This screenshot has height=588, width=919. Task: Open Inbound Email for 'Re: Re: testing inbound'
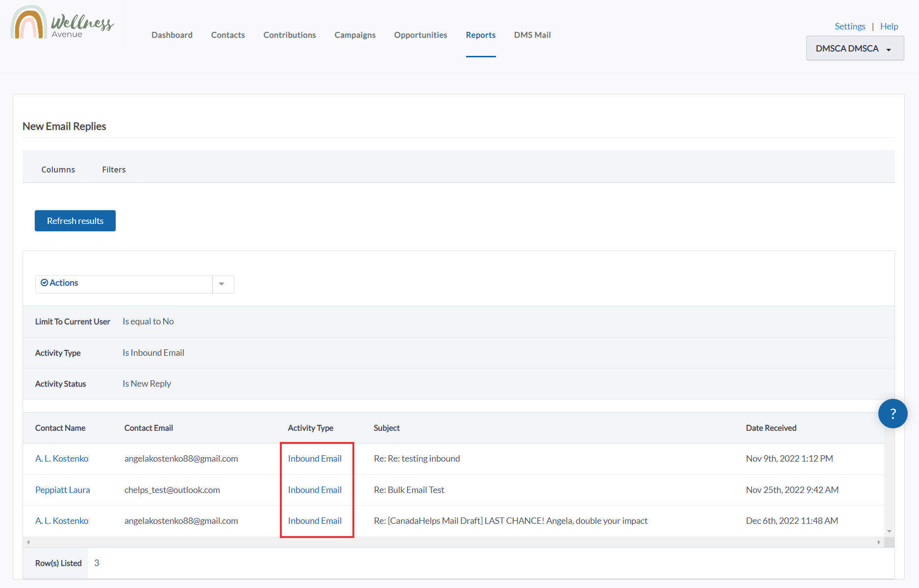pyautogui.click(x=315, y=459)
